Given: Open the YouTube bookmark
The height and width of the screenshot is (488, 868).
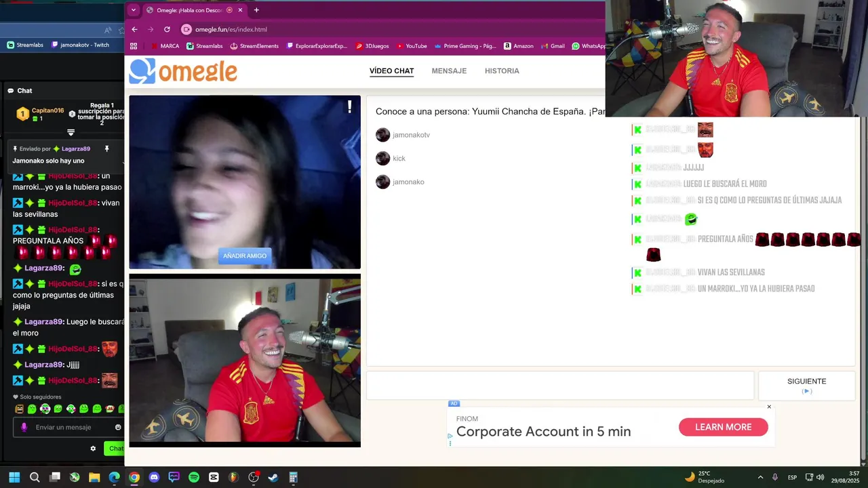Looking at the screenshot, I should [412, 46].
